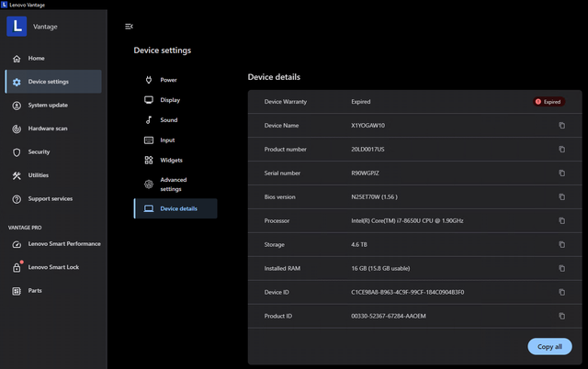The image size is (588, 369).
Task: Click the Security shield icon
Action: pyautogui.click(x=17, y=152)
